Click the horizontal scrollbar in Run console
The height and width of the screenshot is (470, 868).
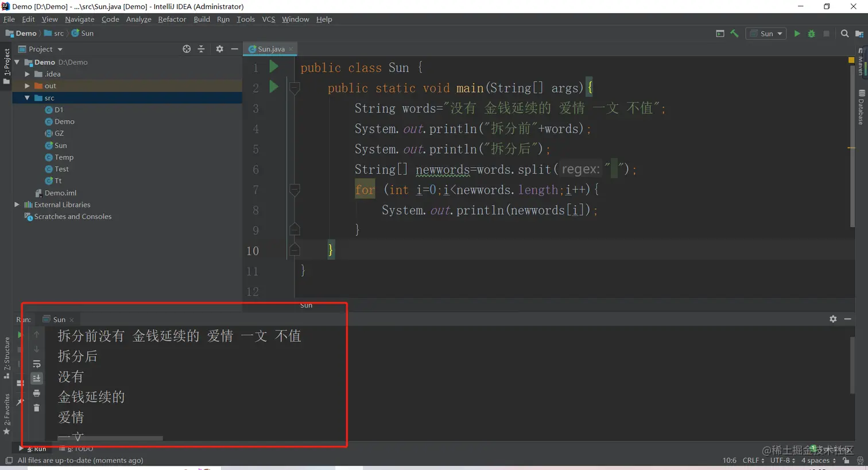[x=110, y=438]
